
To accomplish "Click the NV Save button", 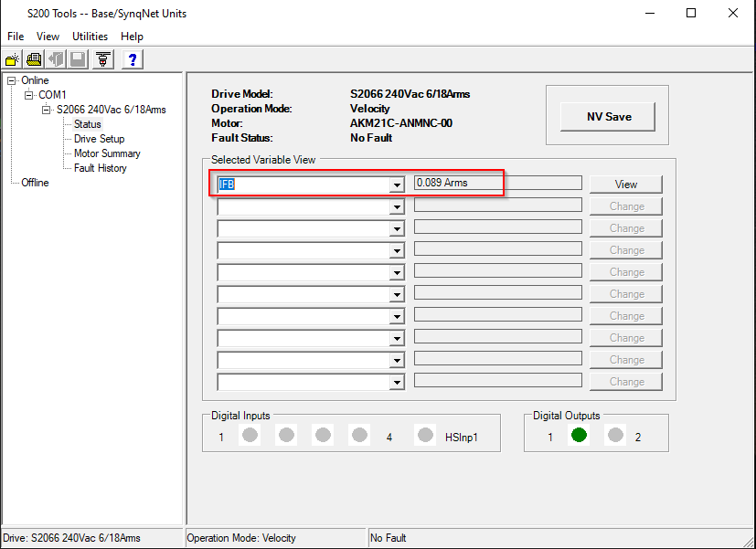I will coord(608,117).
